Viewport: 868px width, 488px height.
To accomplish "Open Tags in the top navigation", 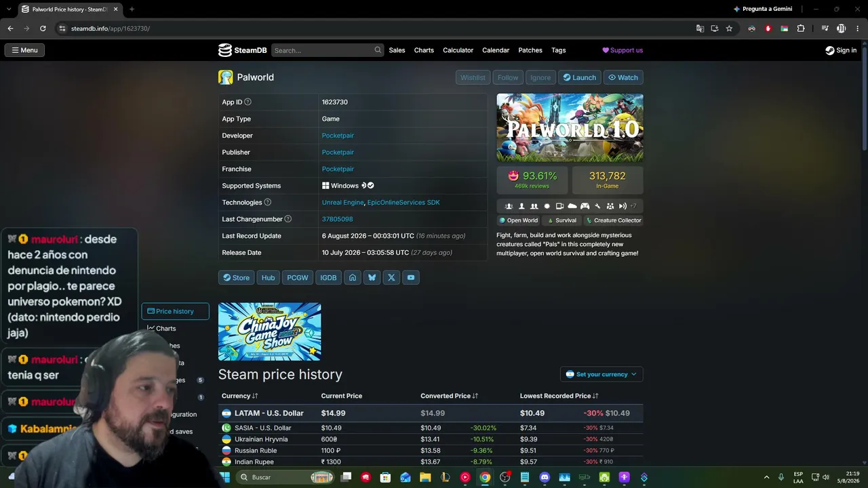I will point(559,50).
